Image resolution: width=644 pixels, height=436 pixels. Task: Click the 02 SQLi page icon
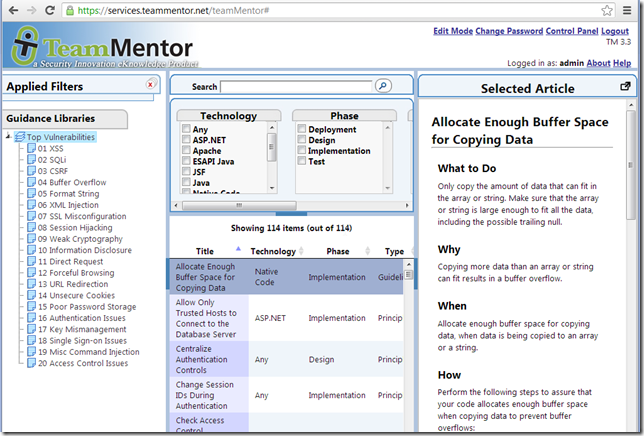coord(31,159)
